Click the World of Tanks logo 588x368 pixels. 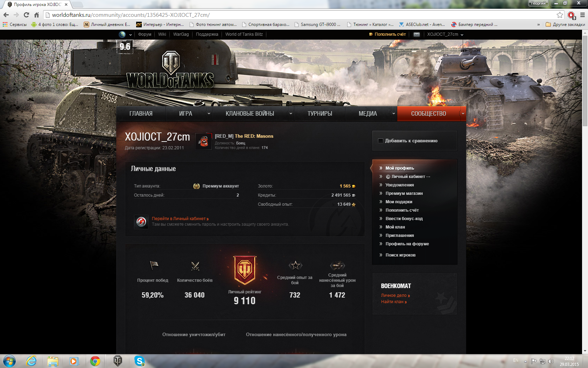(170, 70)
